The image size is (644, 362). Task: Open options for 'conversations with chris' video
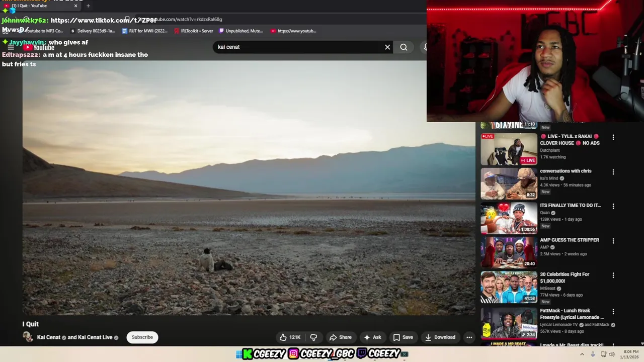[613, 172]
